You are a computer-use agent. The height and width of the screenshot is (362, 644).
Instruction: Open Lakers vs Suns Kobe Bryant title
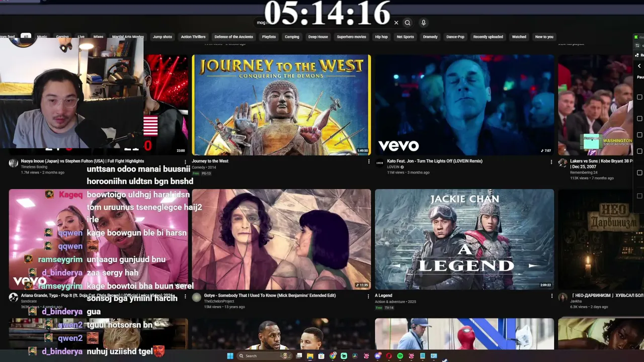[x=601, y=164]
